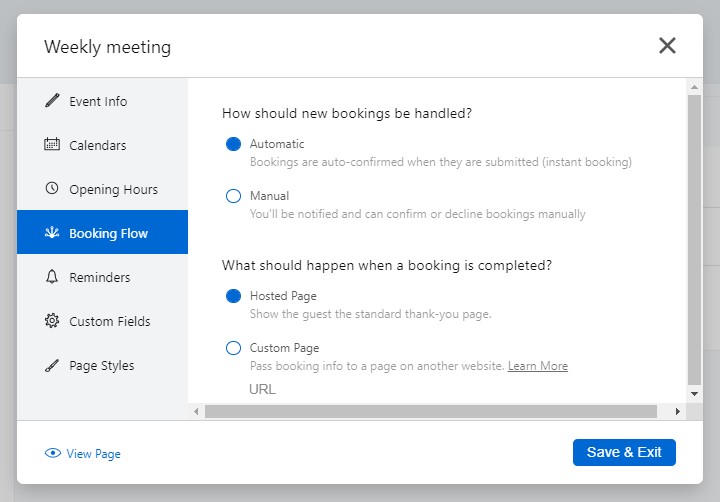720x502 pixels.
Task: Open the Learn More link
Action: pyautogui.click(x=537, y=366)
